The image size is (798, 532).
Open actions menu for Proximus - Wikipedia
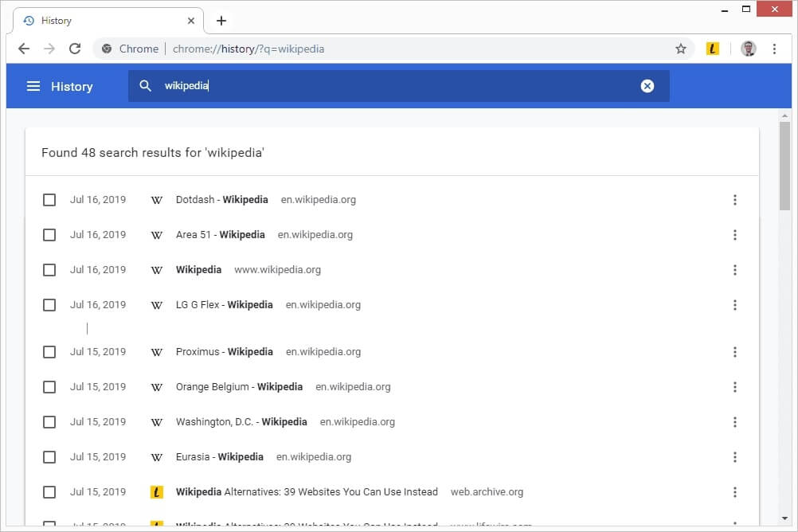point(734,352)
